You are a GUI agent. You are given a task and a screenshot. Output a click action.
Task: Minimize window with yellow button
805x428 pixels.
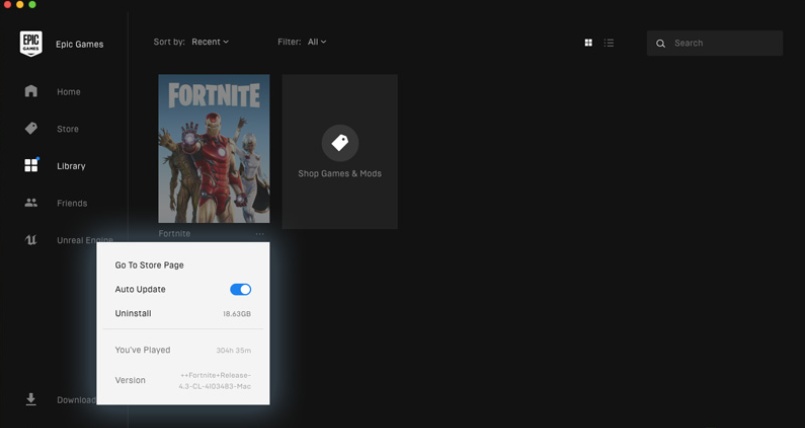(x=20, y=4)
